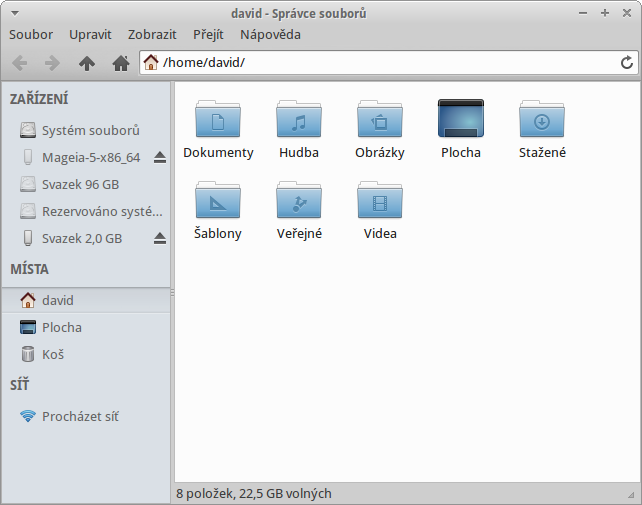Click the home folder toolbar button
This screenshot has width=642, height=505.
(x=121, y=63)
